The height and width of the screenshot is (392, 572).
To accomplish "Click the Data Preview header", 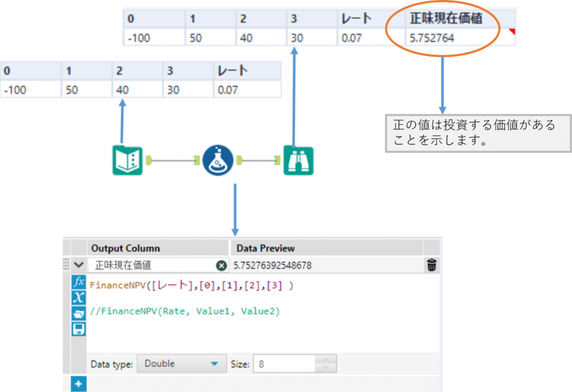I will point(266,248).
